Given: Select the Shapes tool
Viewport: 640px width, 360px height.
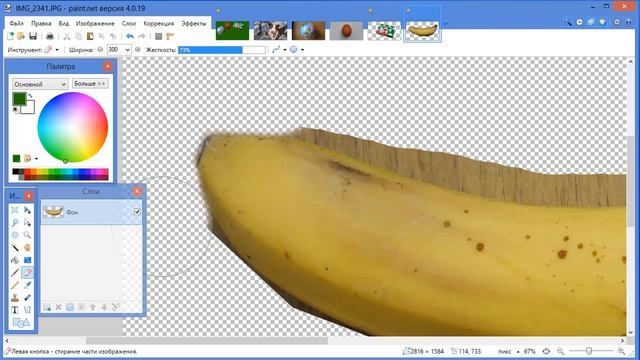Looking at the screenshot, I should [21, 323].
